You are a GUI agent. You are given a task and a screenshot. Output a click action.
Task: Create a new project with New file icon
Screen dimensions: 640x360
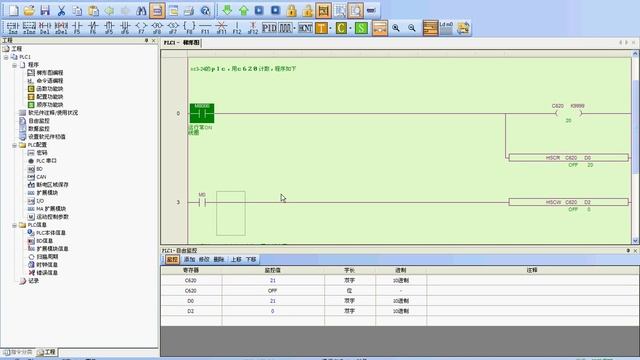pyautogui.click(x=13, y=11)
